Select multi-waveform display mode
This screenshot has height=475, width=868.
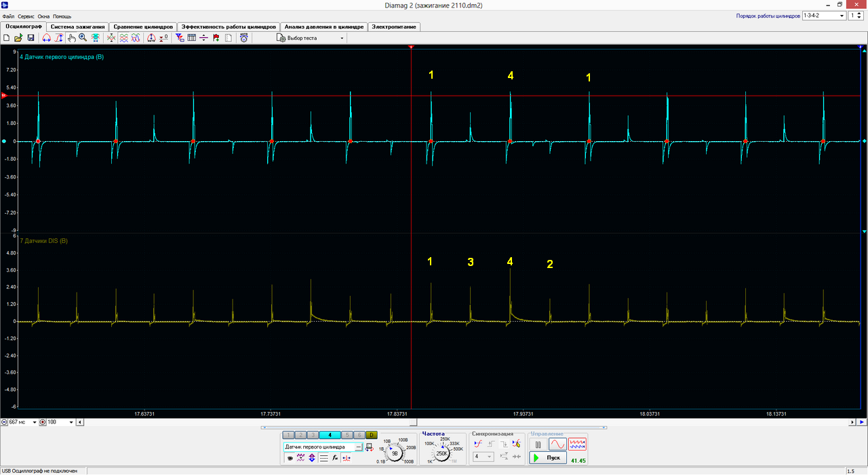[x=578, y=444]
